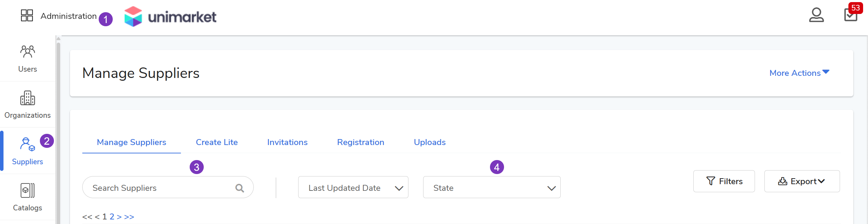Click the Unimarket logo
Screen dimensions: 868x224
(170, 16)
